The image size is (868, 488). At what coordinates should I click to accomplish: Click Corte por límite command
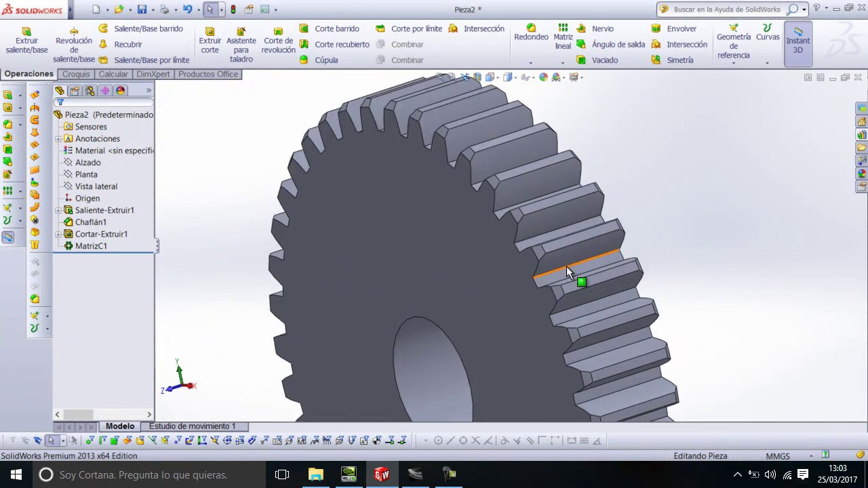(x=409, y=28)
